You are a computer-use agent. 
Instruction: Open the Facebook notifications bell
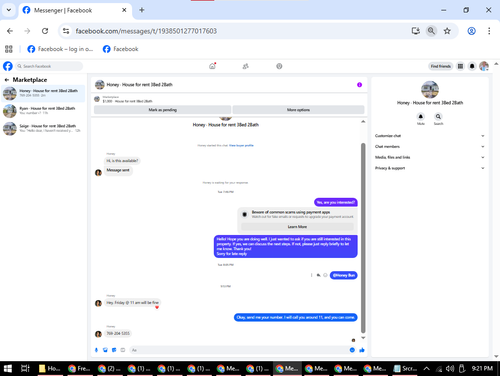[472, 66]
